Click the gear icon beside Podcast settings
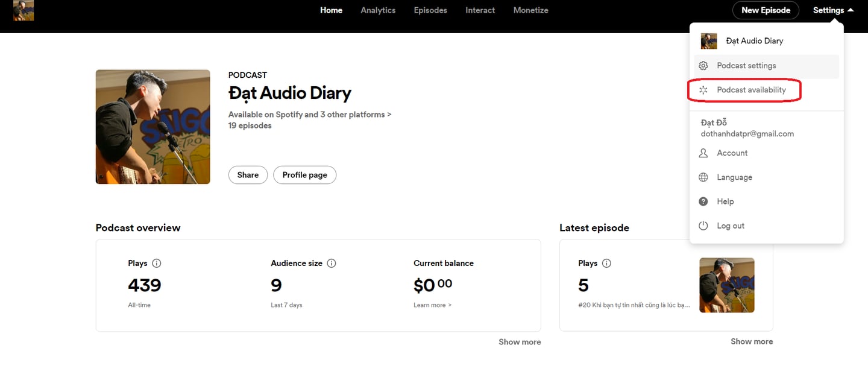Screen dimensions: 868x386 703,66
